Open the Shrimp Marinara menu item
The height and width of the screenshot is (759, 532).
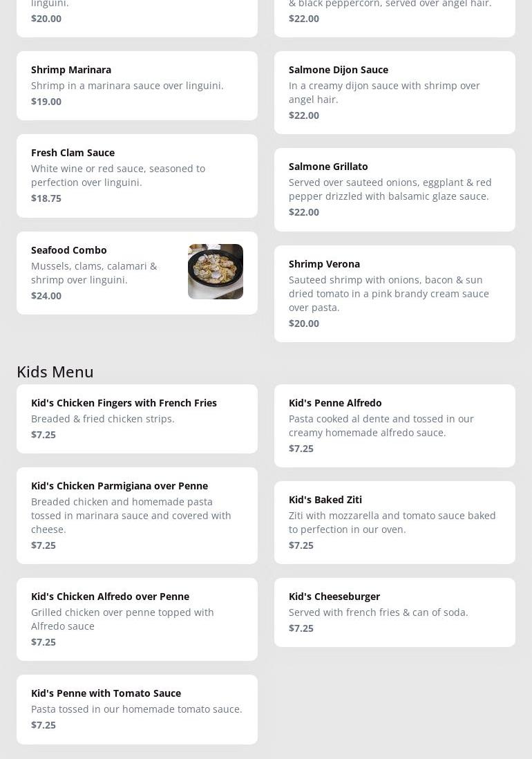click(137, 85)
